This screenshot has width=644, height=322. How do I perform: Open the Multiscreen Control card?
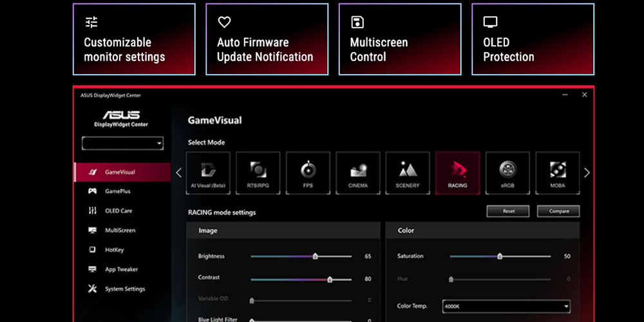pyautogui.click(x=400, y=39)
